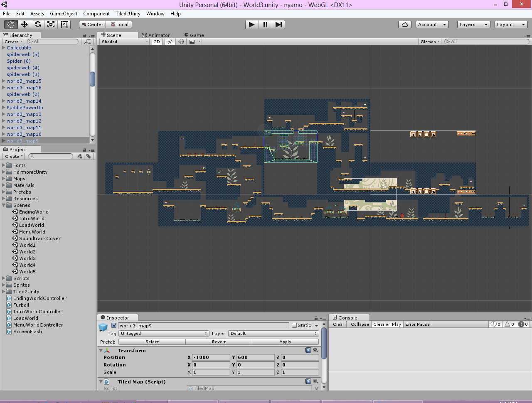Open Hierarchy Create dropdown

tap(13, 42)
